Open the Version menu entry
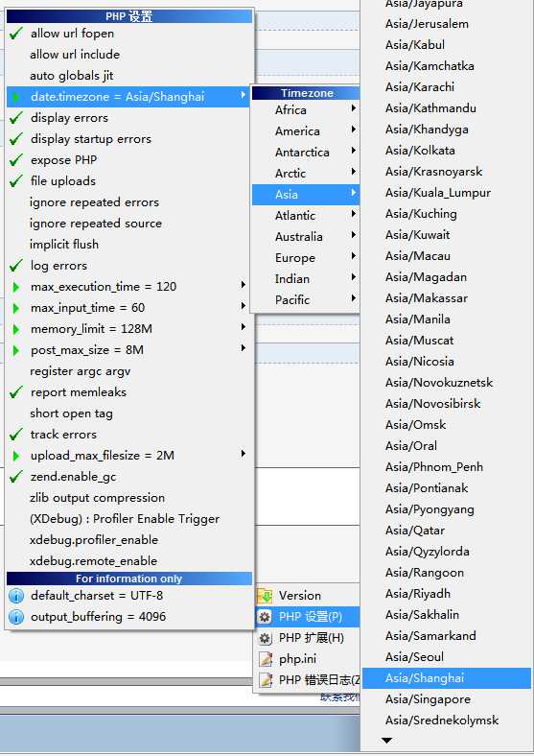Viewport: 534px width, 756px height. coord(308,596)
